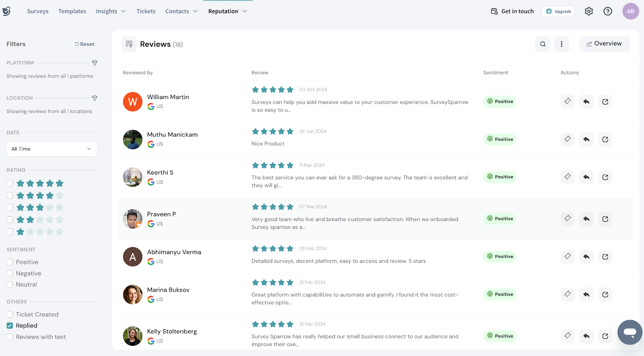Open the settings gear icon
The height and width of the screenshot is (356, 644).
589,11
